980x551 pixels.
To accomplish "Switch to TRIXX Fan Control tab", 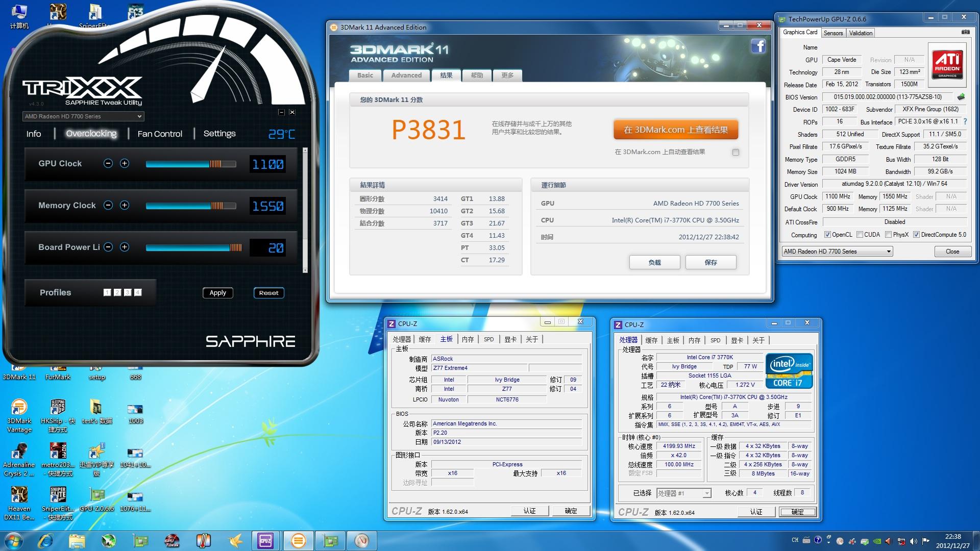I will point(160,134).
